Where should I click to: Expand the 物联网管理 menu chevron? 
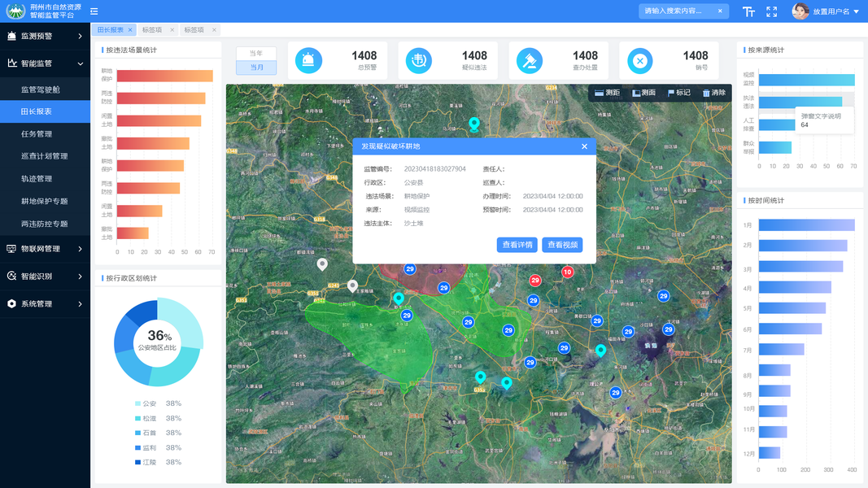[81, 249]
